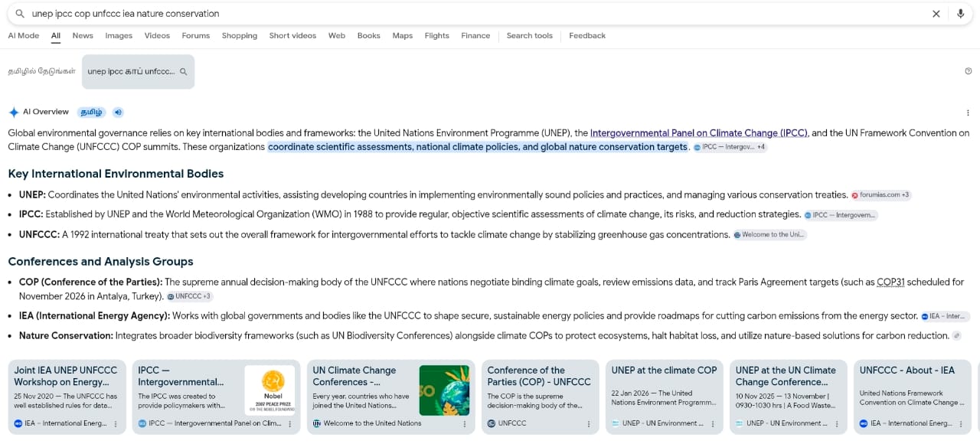
Task: Click the 'தமிழில் தேடுங்கள்' label
Action: point(41,72)
